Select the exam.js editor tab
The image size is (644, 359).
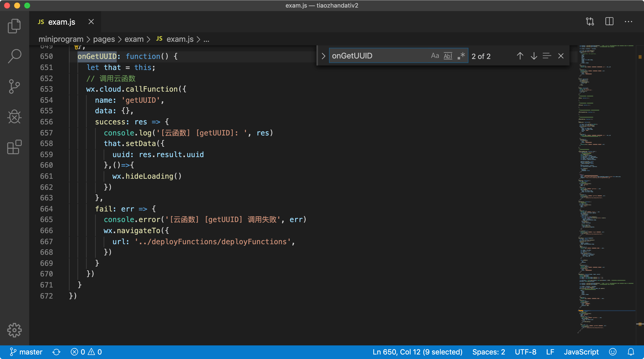[x=62, y=22]
